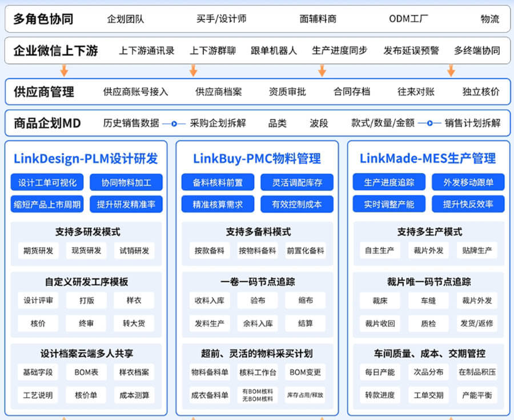514x420 pixels.
Task: Select 跟单机器人 item
Action: coord(274,51)
